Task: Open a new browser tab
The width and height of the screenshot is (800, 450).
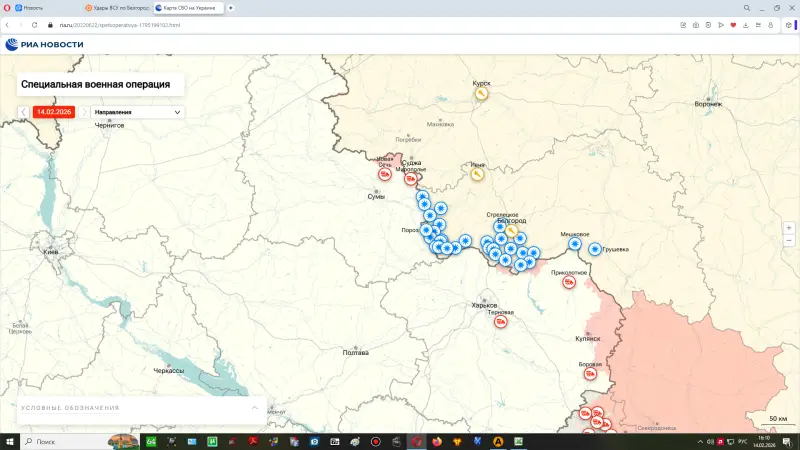Action: [x=231, y=7]
